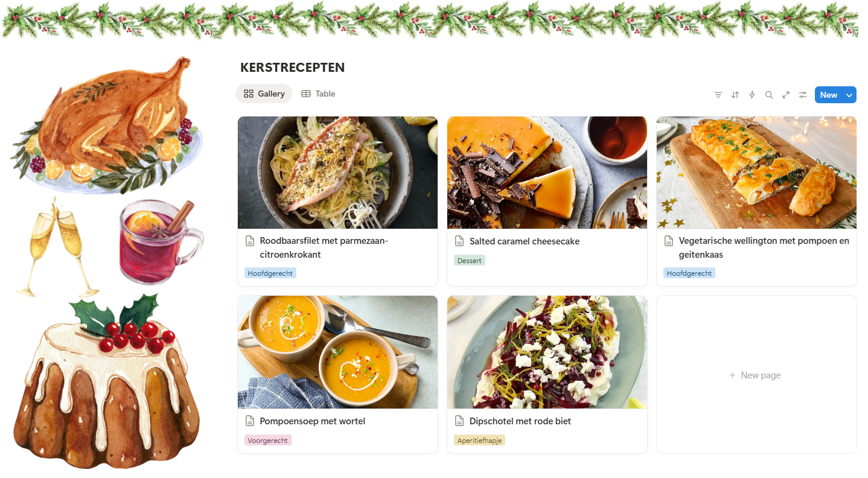Image resolution: width=868 pixels, height=478 pixels.
Task: Click document icon beside Pompoensoep met wortel
Action: (x=251, y=421)
